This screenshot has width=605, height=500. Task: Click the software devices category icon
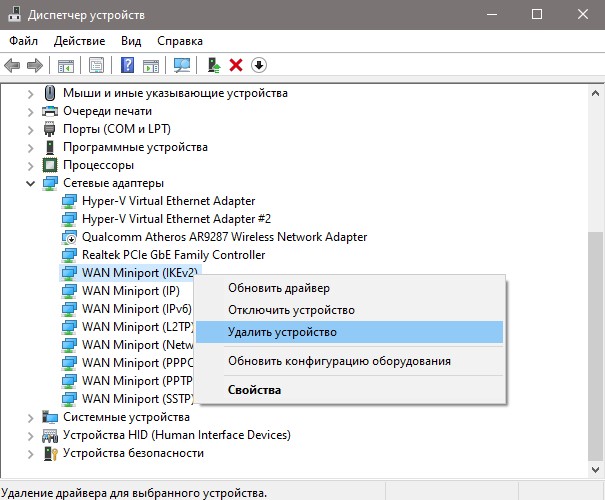[x=50, y=147]
